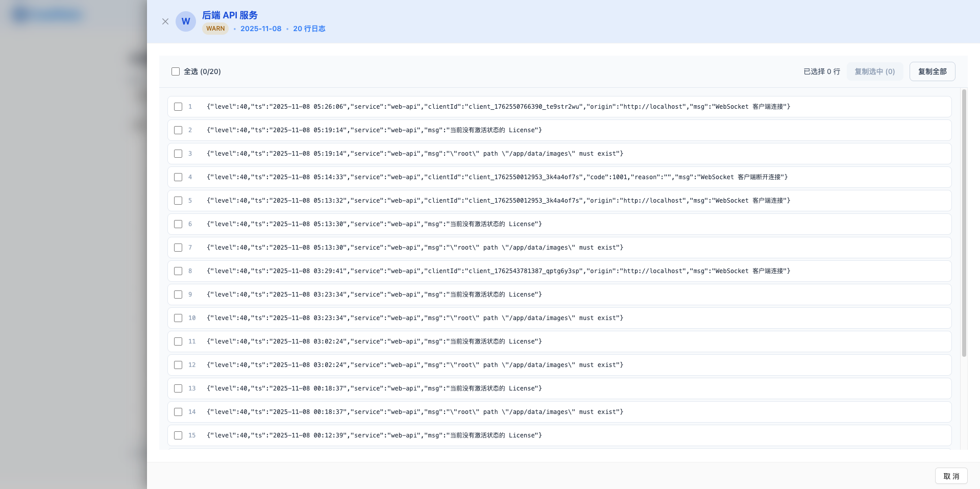Click the 复制全部 copy-all button

(932, 71)
